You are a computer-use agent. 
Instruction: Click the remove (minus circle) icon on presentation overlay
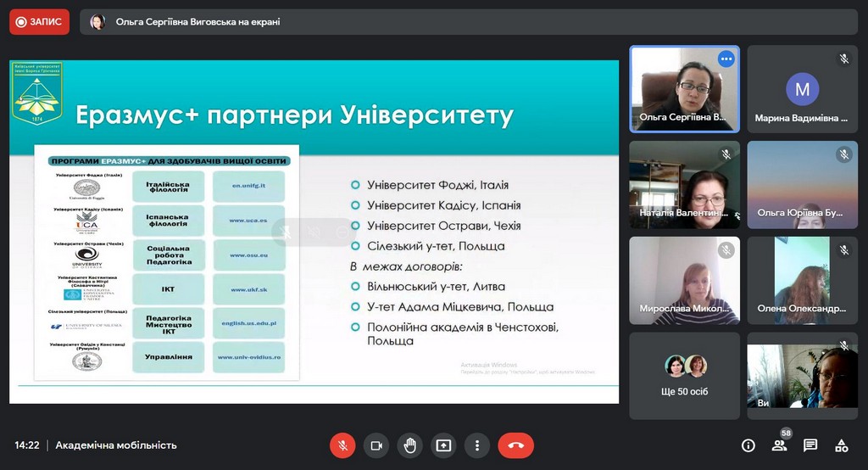pyautogui.click(x=341, y=232)
